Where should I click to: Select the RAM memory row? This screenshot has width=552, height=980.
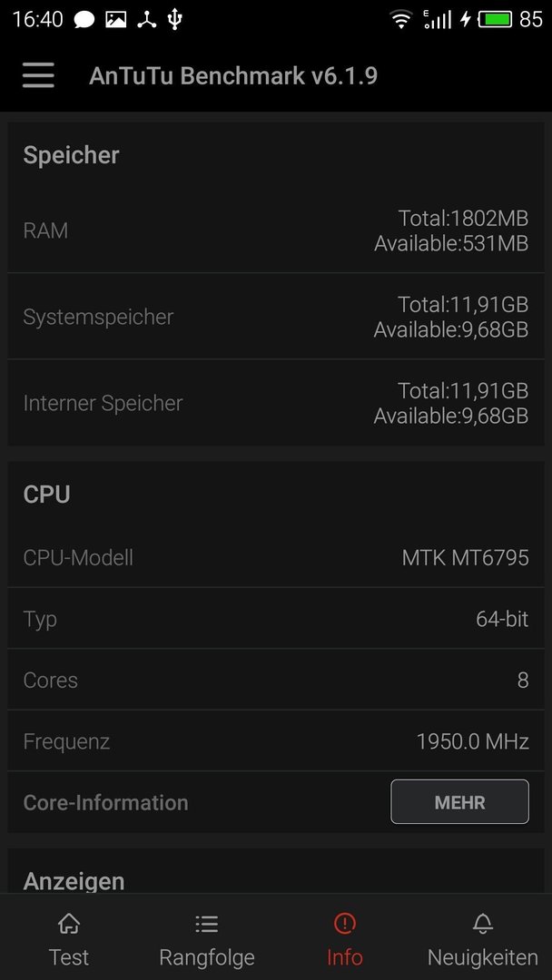[x=276, y=230]
